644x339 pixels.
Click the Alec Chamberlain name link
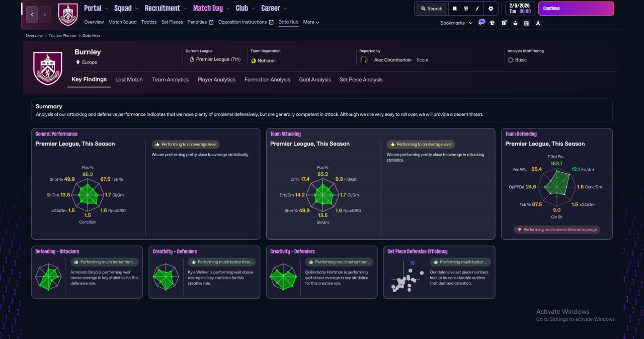[x=393, y=60]
